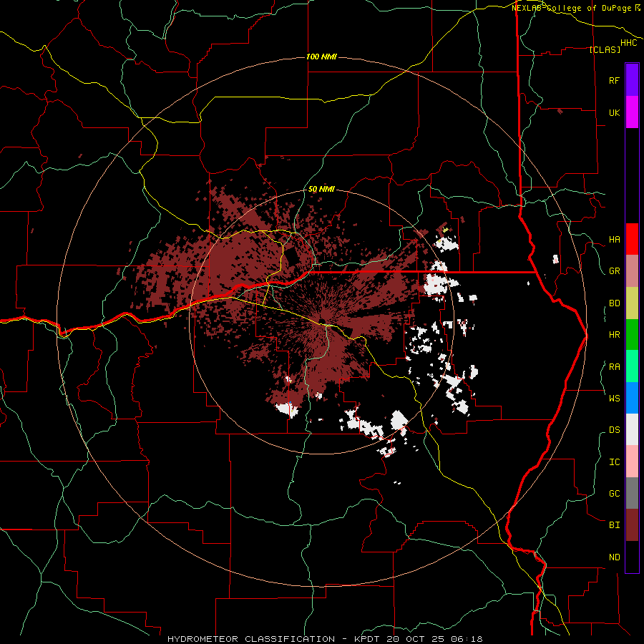The image size is (644, 644).
Task: Click the "HHC" product code text
Action: [629, 43]
